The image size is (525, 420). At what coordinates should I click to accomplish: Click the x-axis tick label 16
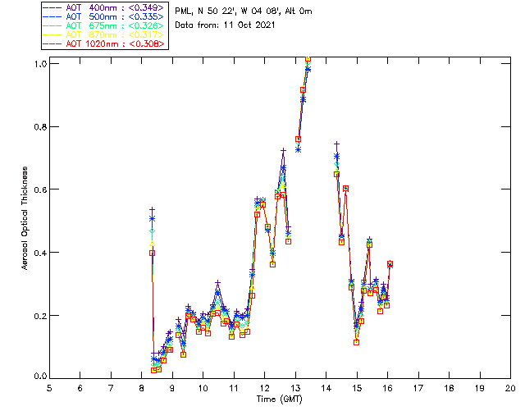click(387, 388)
